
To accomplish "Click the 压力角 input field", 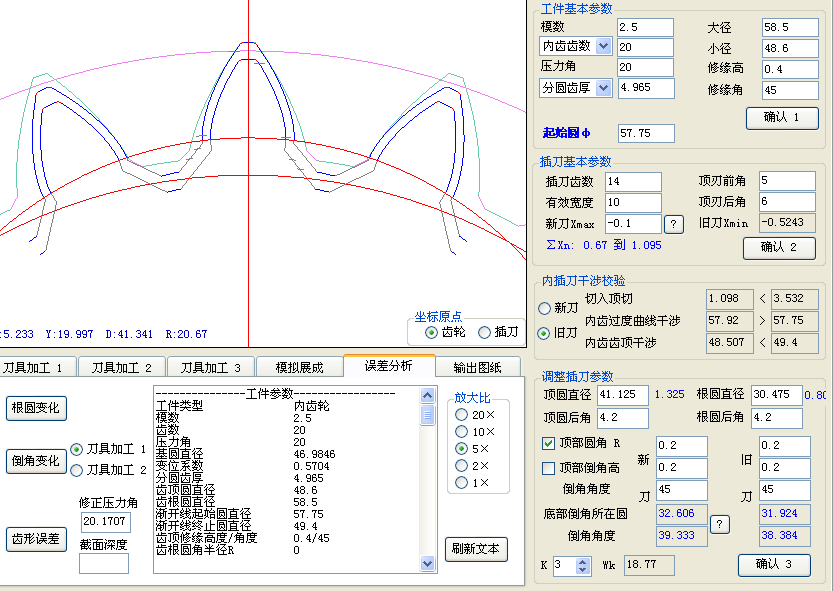I will point(645,67).
